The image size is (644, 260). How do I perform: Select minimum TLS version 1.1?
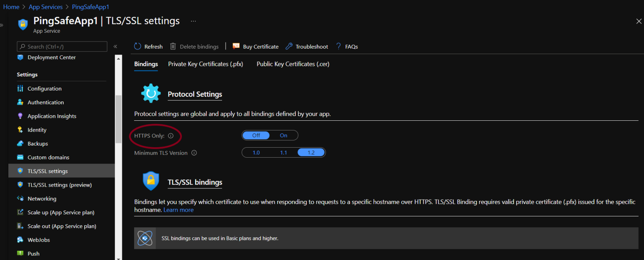click(284, 153)
